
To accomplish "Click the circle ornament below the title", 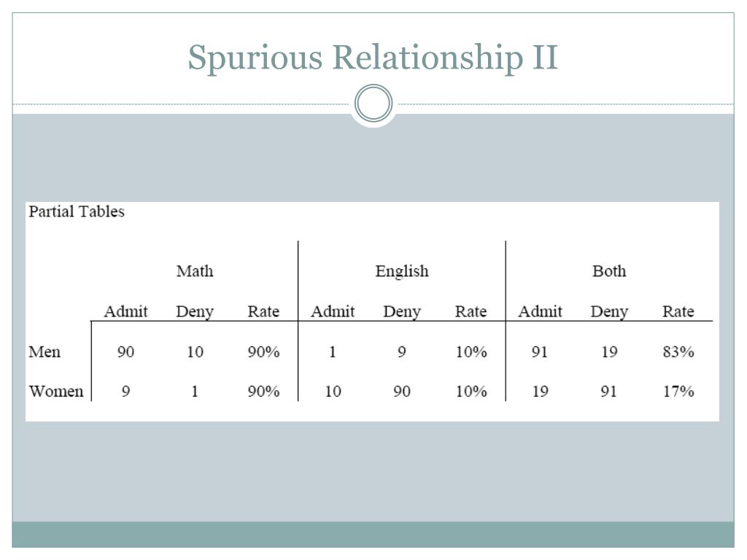I will tap(373, 104).
